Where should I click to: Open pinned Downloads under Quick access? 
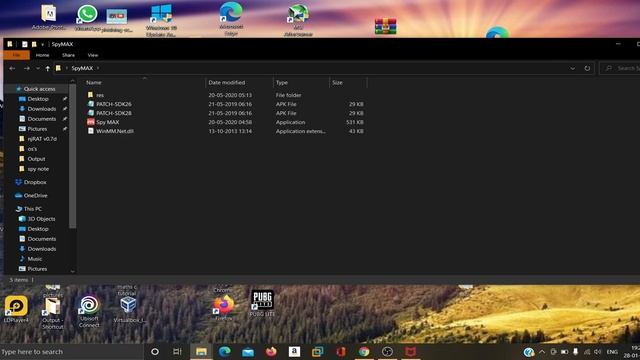coord(42,109)
